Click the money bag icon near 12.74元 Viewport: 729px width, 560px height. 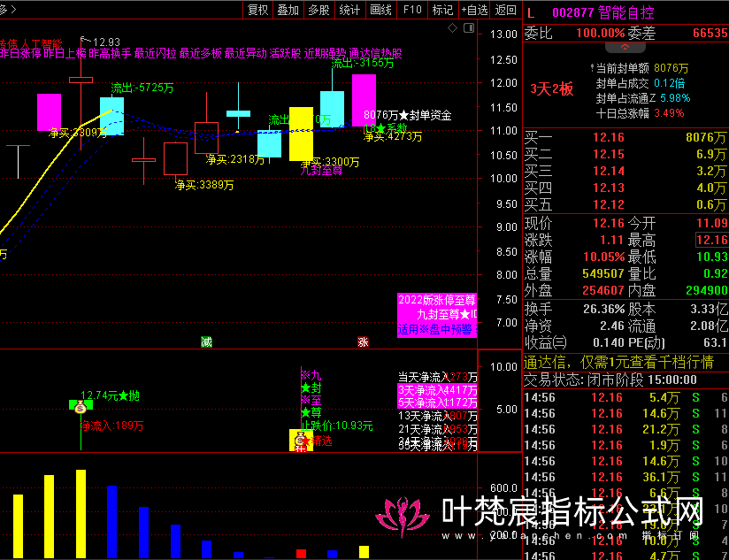click(x=81, y=407)
